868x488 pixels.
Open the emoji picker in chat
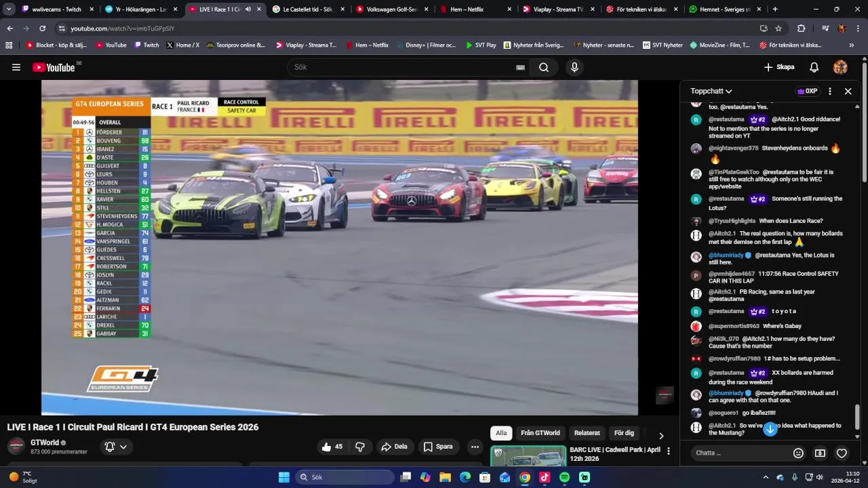click(798, 453)
